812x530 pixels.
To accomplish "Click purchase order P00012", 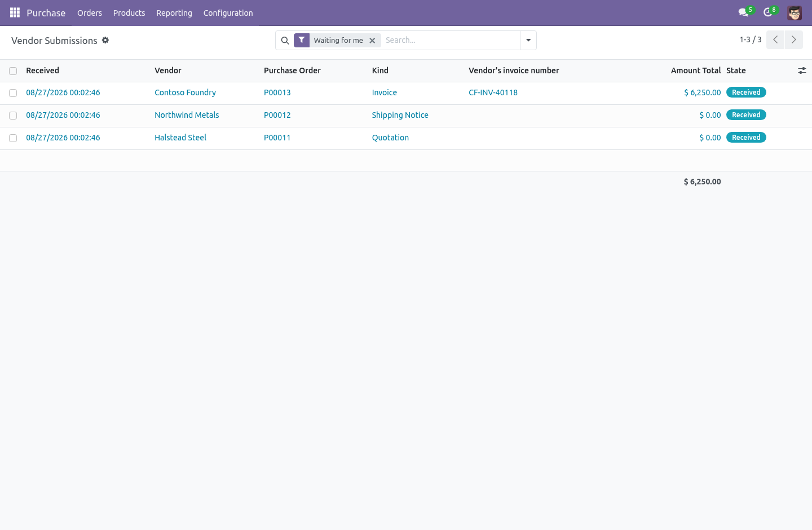I will tap(277, 115).
